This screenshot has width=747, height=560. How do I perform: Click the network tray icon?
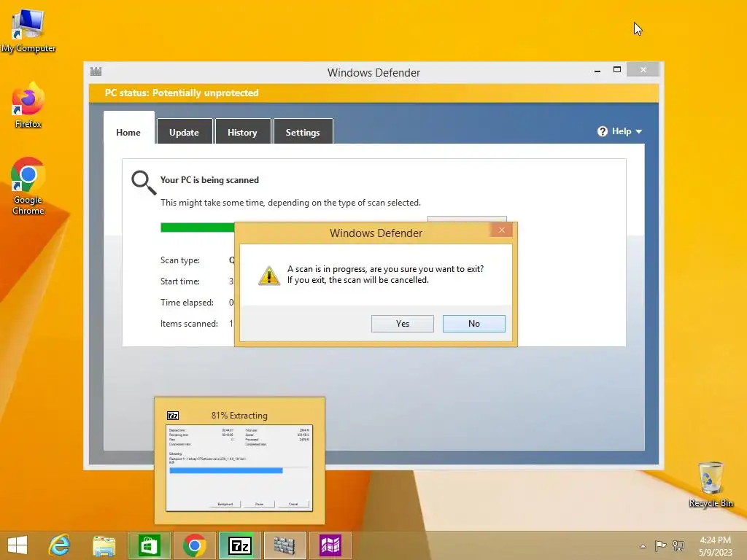[x=678, y=545]
